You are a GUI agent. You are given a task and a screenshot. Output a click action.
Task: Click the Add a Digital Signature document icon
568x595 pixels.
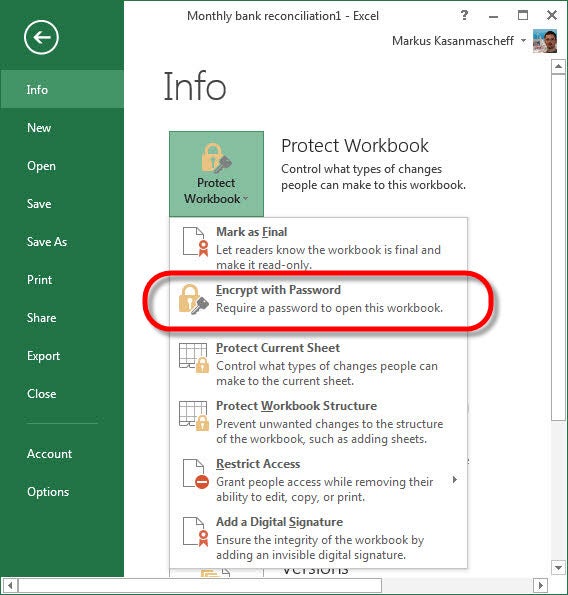pyautogui.click(x=195, y=532)
